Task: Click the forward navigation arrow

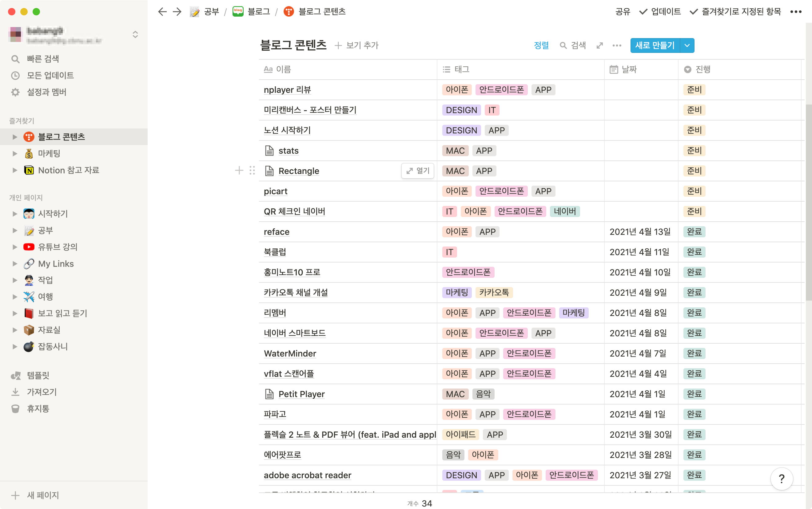Action: pyautogui.click(x=177, y=12)
